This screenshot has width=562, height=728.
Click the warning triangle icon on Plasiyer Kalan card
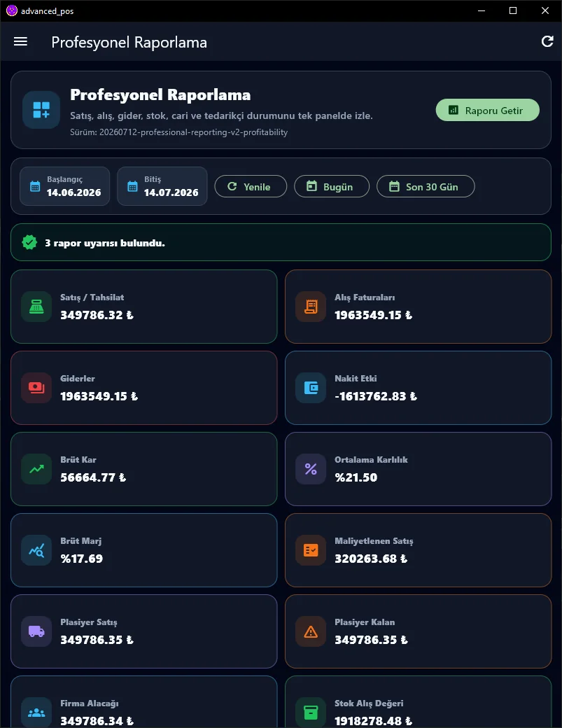(311, 631)
